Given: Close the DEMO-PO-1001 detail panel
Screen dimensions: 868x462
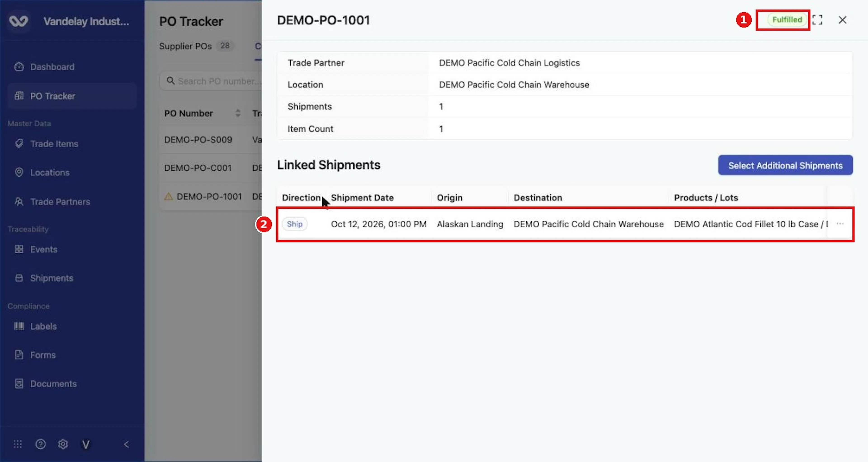Looking at the screenshot, I should coord(842,20).
